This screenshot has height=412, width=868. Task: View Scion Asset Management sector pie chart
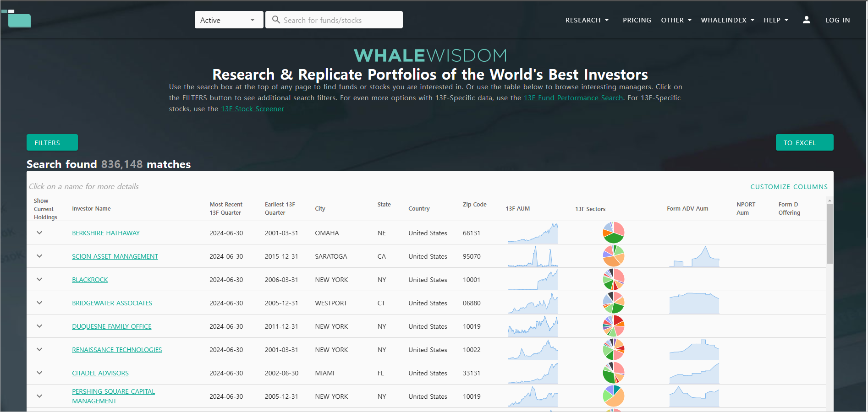click(x=613, y=256)
